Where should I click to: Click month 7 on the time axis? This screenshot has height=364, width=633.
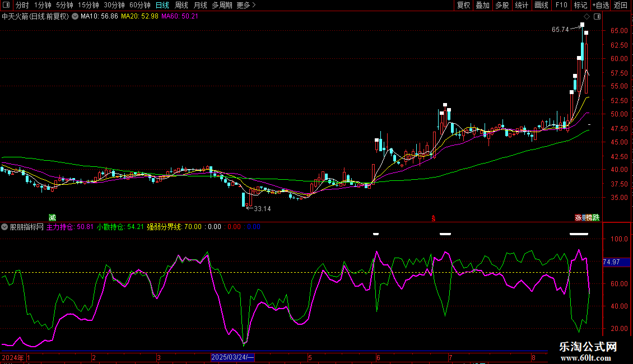point(450,357)
